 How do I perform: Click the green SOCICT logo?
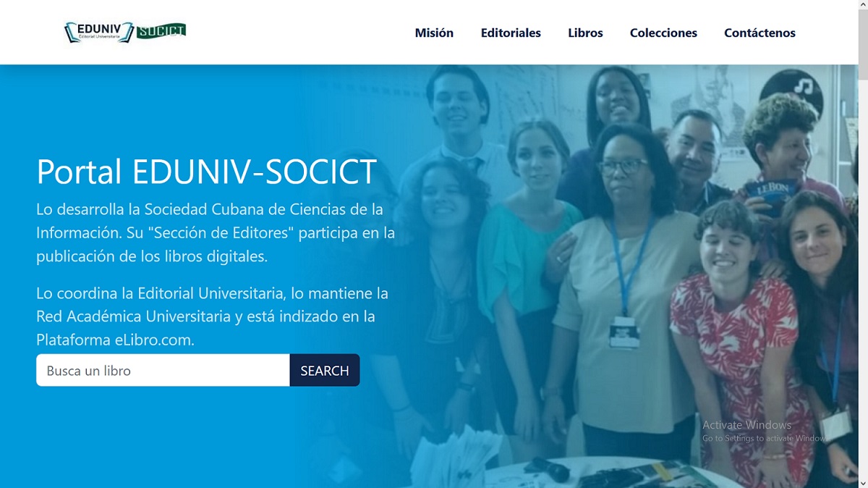(x=161, y=31)
